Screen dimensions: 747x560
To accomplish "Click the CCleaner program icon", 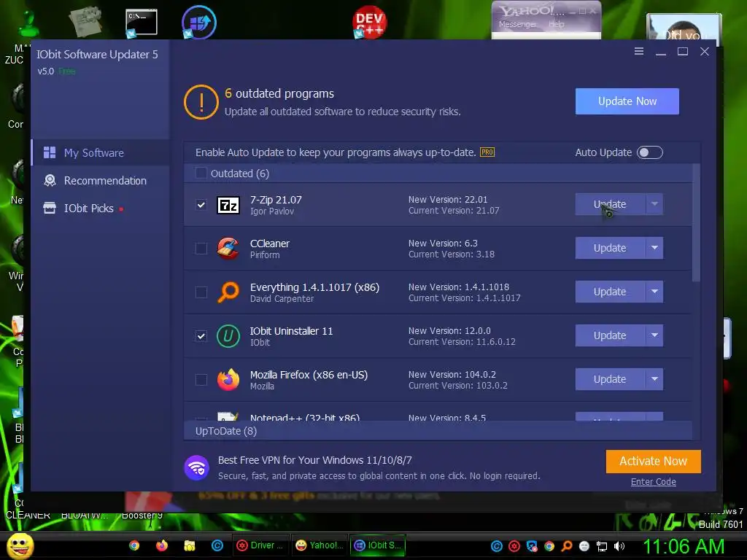I will click(228, 249).
